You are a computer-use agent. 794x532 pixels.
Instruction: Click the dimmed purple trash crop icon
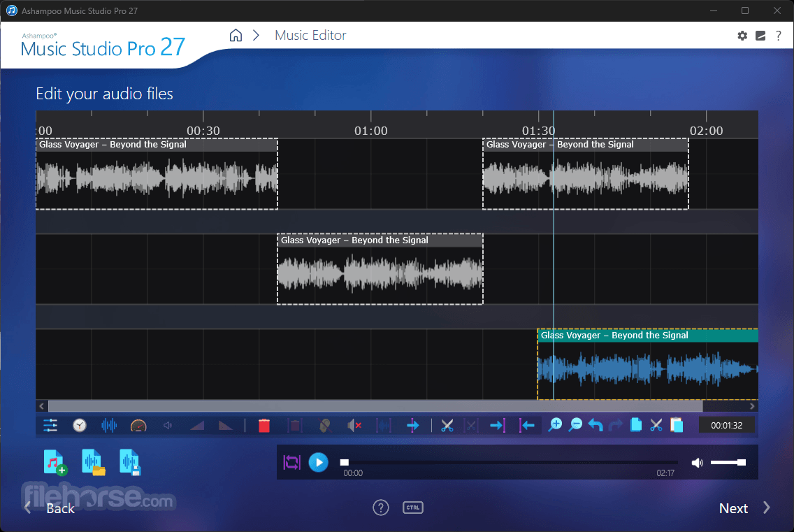[x=295, y=425]
